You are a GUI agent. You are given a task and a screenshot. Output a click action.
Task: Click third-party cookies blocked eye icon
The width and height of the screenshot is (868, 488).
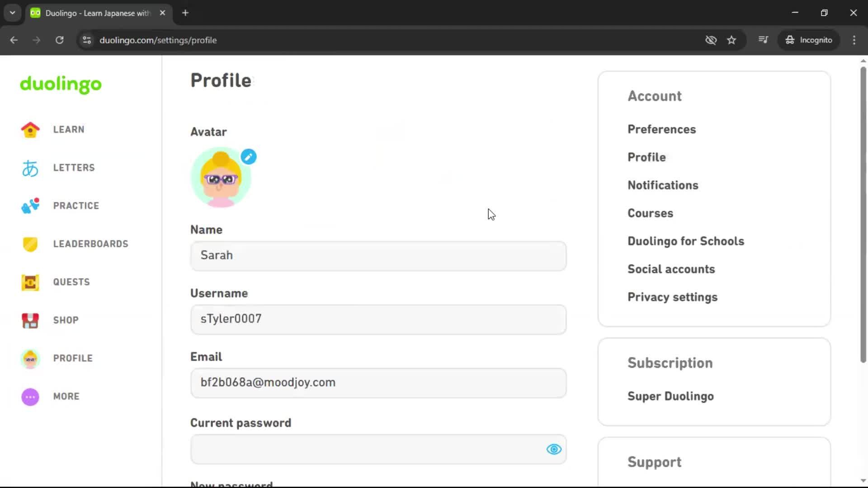[711, 40]
